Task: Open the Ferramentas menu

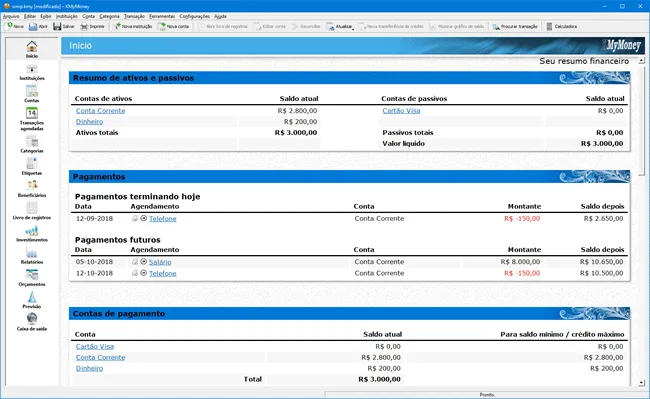Action: 162,16
